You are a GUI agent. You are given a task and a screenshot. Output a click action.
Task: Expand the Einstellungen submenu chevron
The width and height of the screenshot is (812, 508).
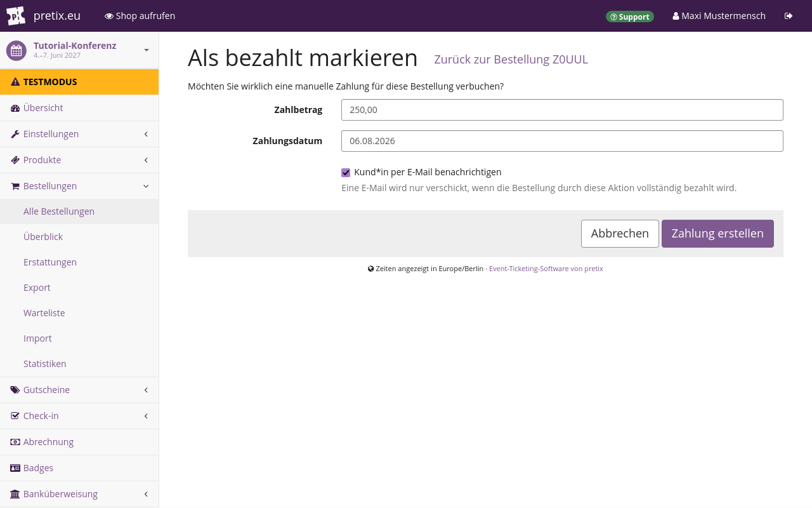[x=146, y=134]
